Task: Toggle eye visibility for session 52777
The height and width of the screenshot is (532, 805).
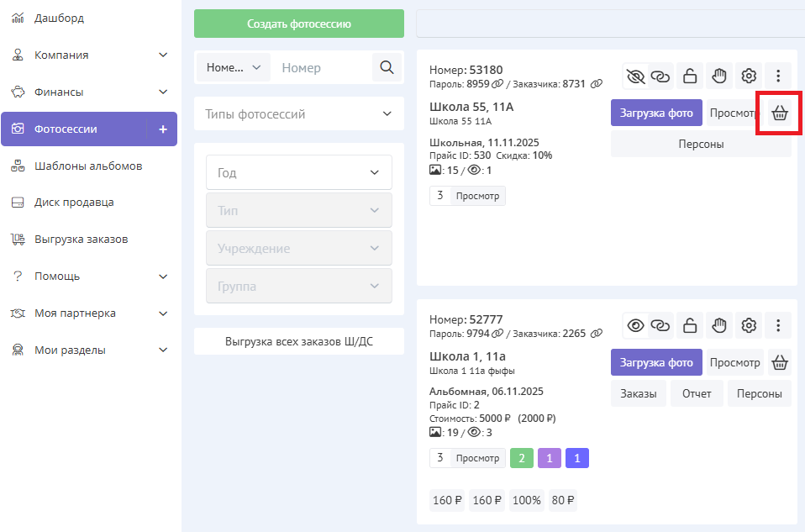Action: (635, 325)
